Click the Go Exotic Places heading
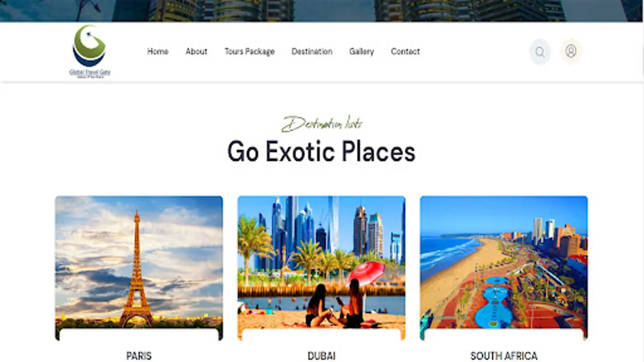The height and width of the screenshot is (362, 644). pos(321,152)
